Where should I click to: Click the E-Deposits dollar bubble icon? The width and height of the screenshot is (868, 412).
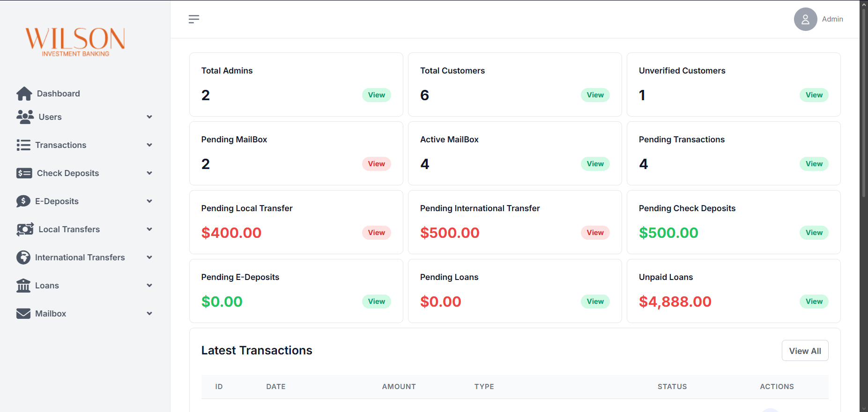23,201
